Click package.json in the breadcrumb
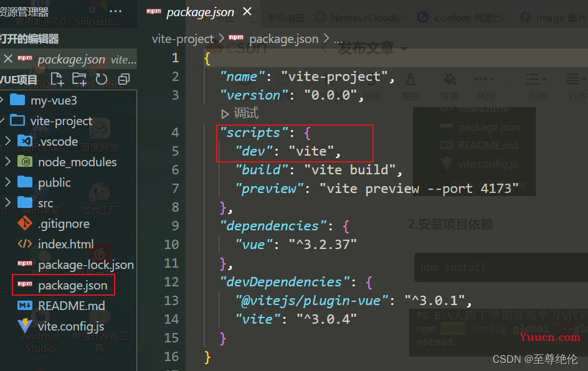The height and width of the screenshot is (371, 588). tap(283, 39)
